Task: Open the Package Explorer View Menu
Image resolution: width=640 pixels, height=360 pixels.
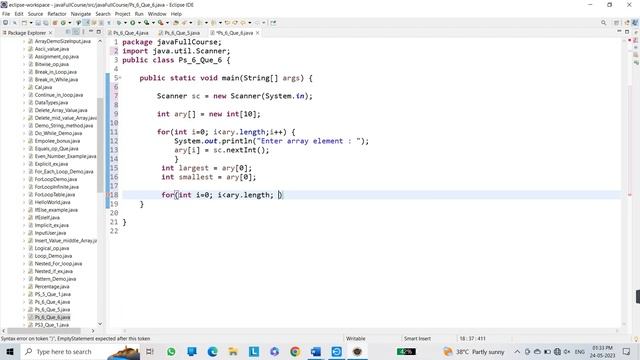Action: (83, 32)
